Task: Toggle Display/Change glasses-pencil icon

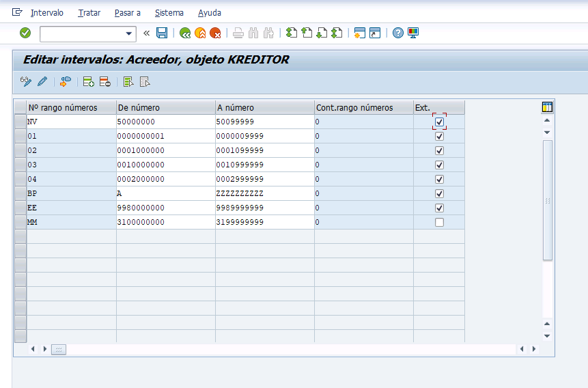Action: pyautogui.click(x=26, y=81)
